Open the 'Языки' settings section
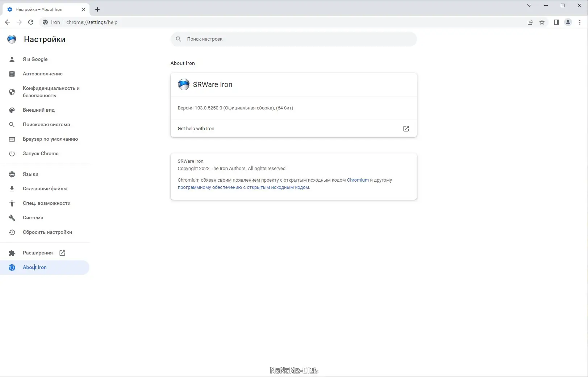The image size is (588, 377). [45, 174]
